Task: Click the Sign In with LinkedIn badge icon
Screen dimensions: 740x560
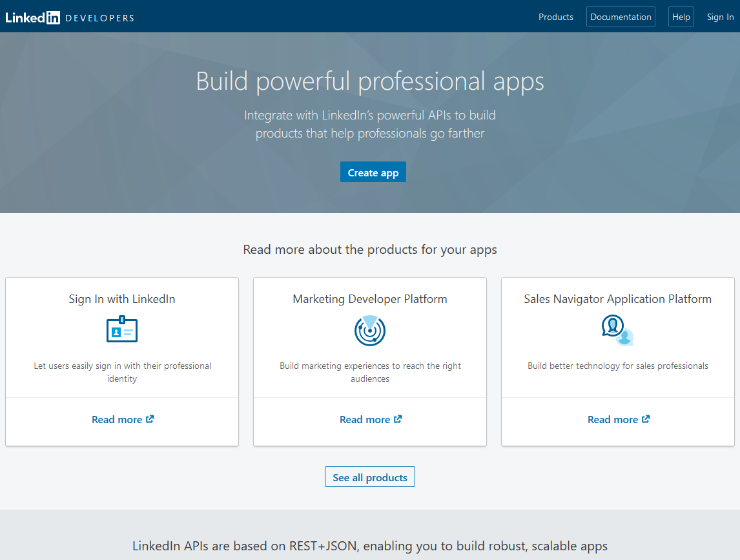Action: click(122, 329)
